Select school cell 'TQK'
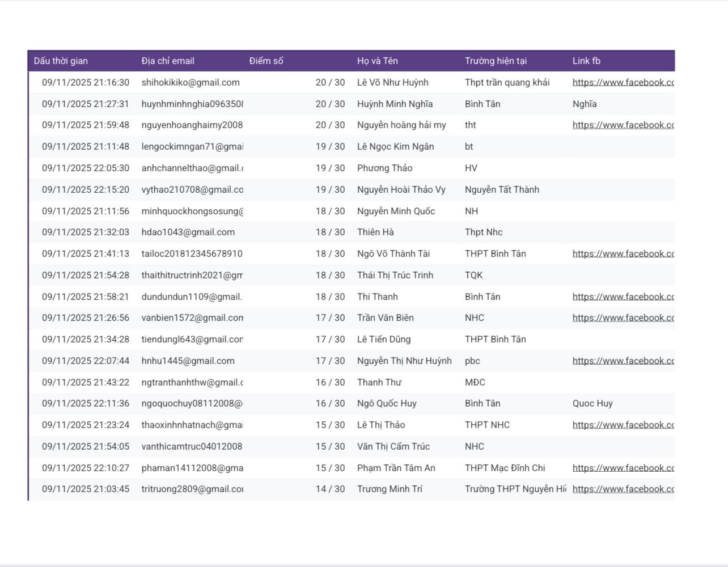The height and width of the screenshot is (567, 728). point(473,275)
